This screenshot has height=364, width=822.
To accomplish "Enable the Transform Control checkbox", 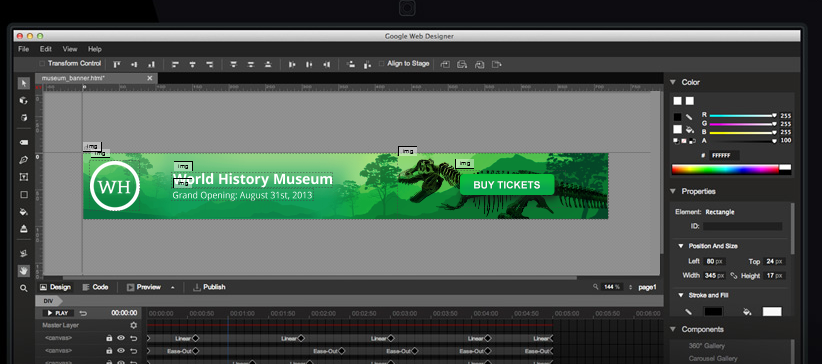I will [x=42, y=63].
